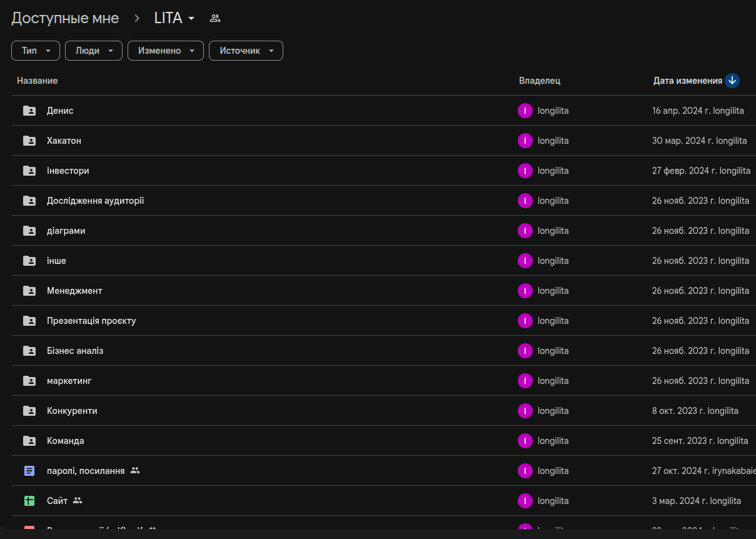The width and height of the screenshot is (756, 539).
Task: Sort by the Название column header
Action: coord(38,81)
